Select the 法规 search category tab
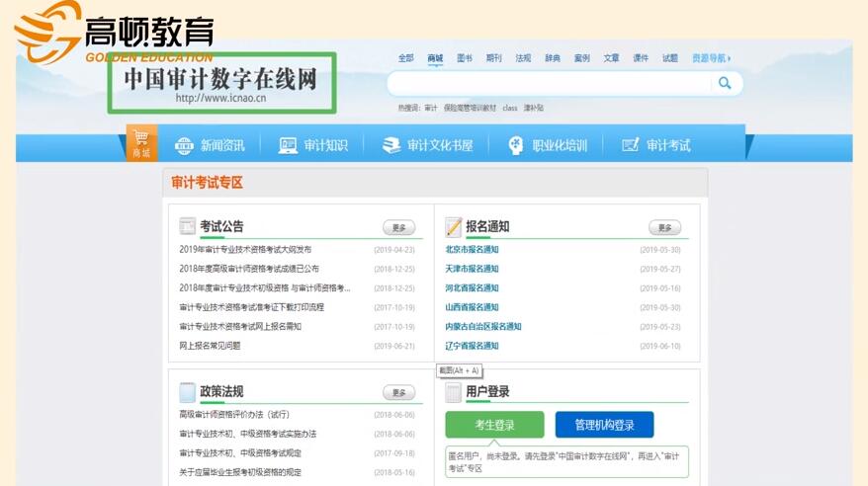868x486 pixels. pos(523,58)
